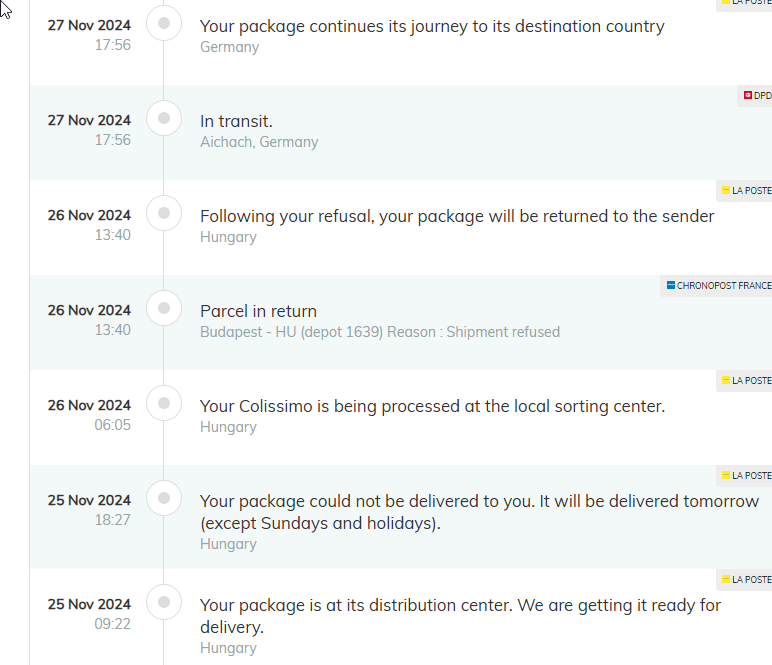Select the timeline dot for In transit Aichach

[x=164, y=118]
